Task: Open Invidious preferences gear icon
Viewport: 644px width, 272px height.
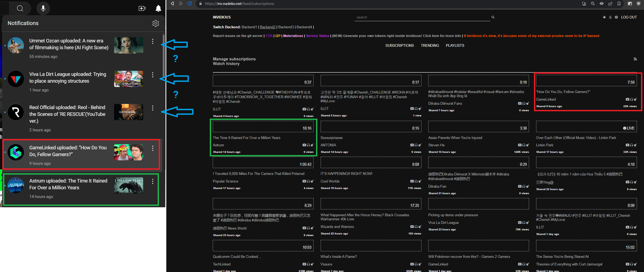Action: tap(616, 17)
